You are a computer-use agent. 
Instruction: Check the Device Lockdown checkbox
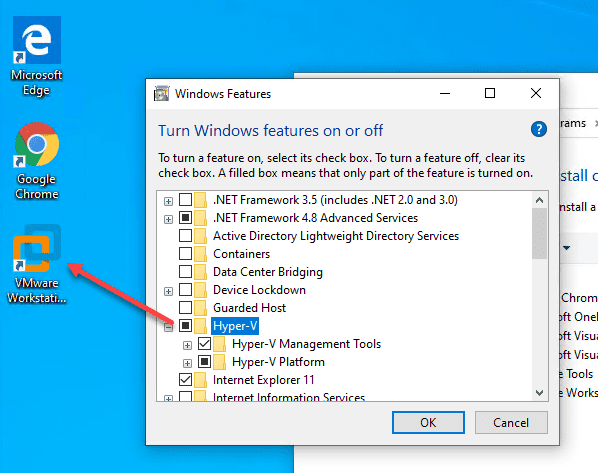click(x=185, y=290)
